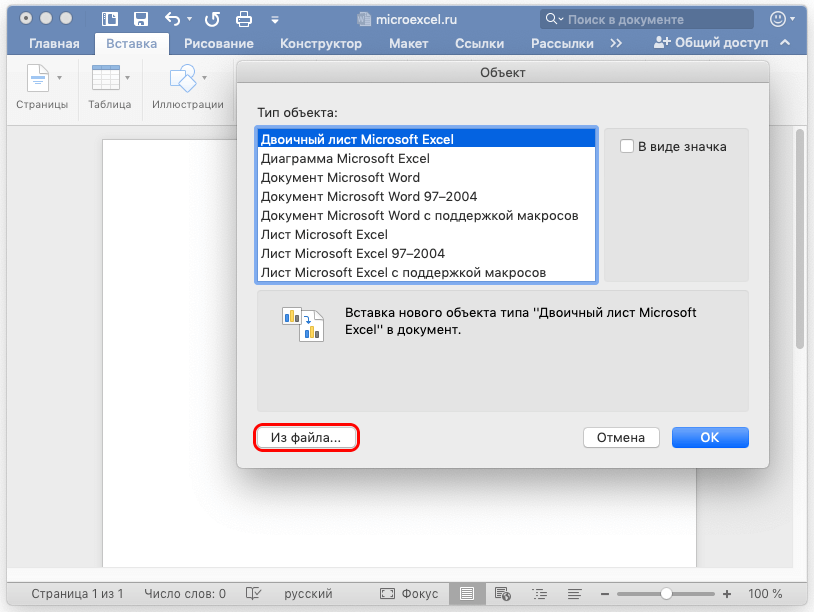
Task: Click the Общий доступ share button
Action: [711, 43]
